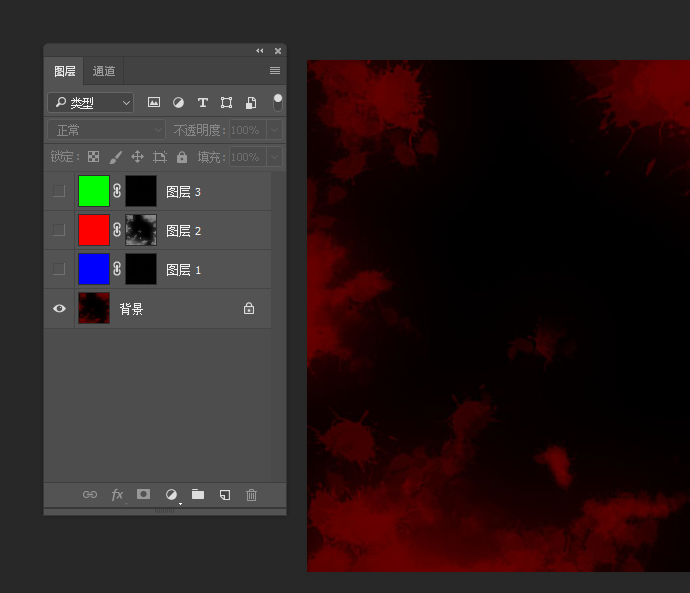Expand the 不透明度 opacity dropdown arrow

click(x=273, y=130)
